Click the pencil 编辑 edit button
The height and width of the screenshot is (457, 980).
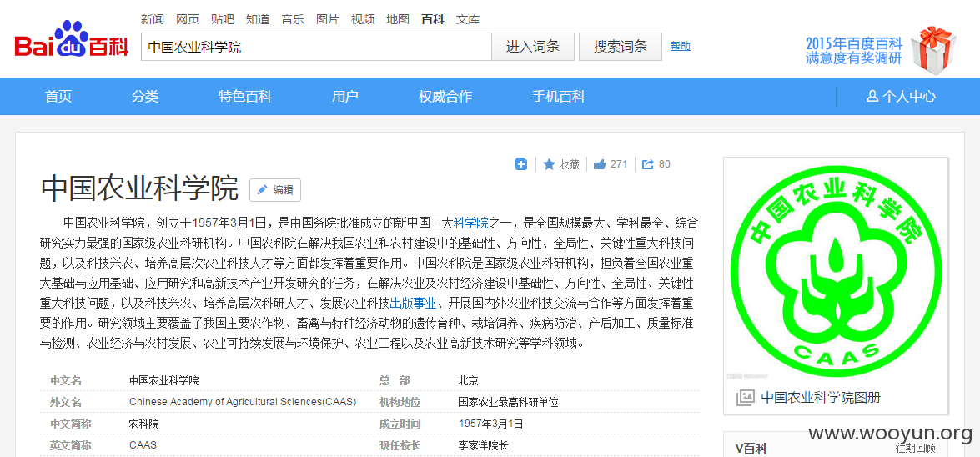(x=275, y=190)
